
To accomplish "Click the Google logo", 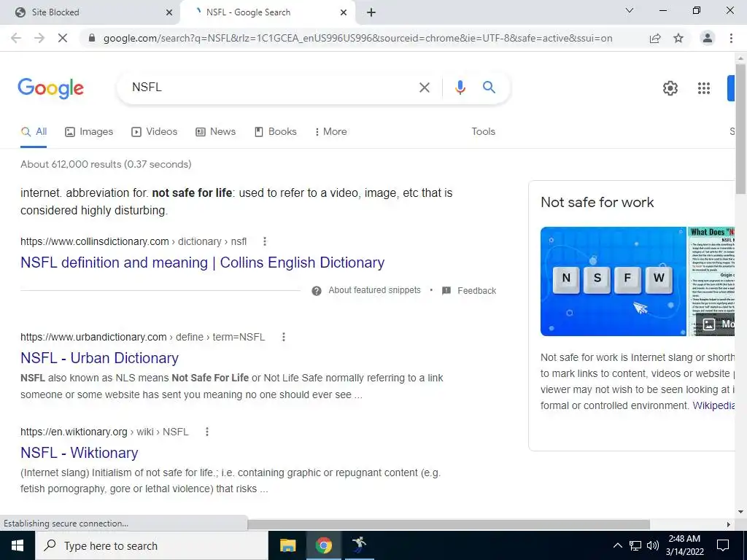I will (50, 88).
